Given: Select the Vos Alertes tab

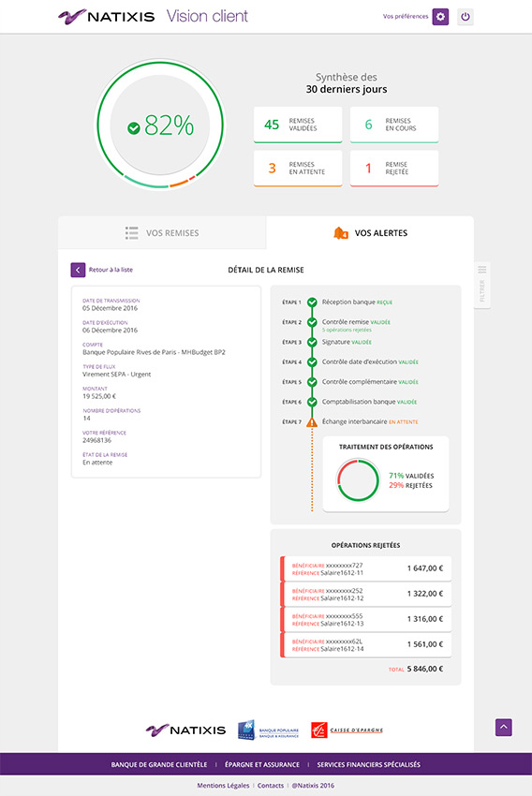Looking at the screenshot, I should (x=370, y=233).
